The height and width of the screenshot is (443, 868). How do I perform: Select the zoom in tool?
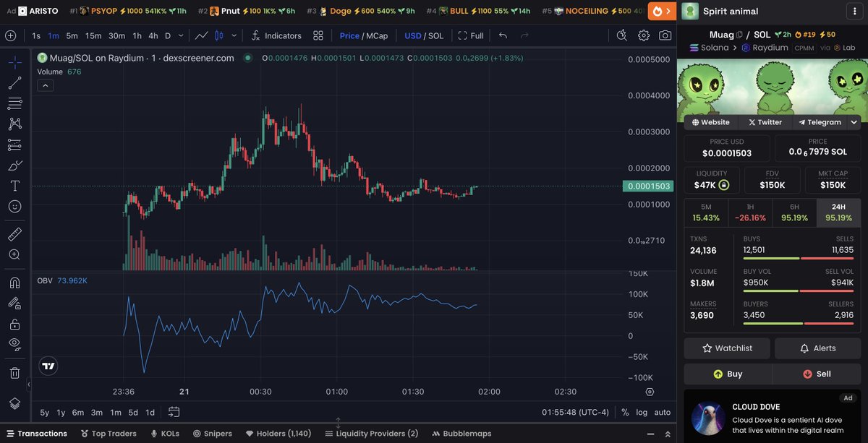point(14,254)
